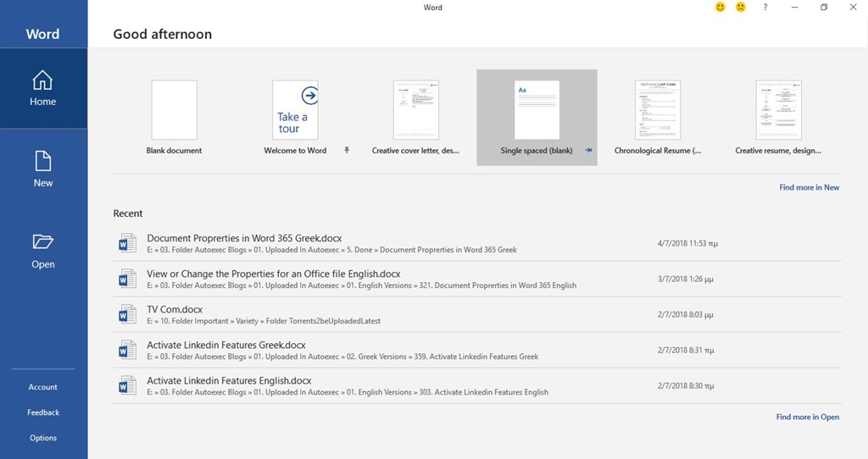This screenshot has height=459, width=868.
Task: Click the Help question mark icon
Action: coord(765,8)
